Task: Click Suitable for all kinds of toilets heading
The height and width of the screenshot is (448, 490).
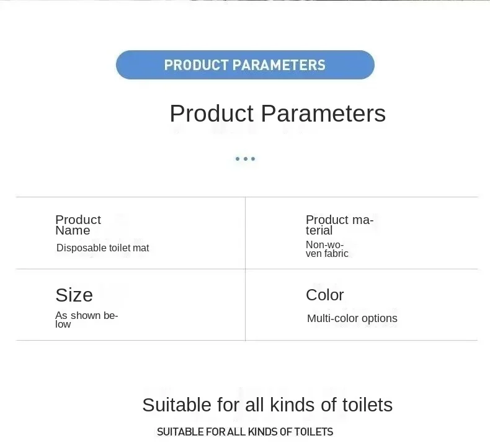Action: [x=267, y=405]
